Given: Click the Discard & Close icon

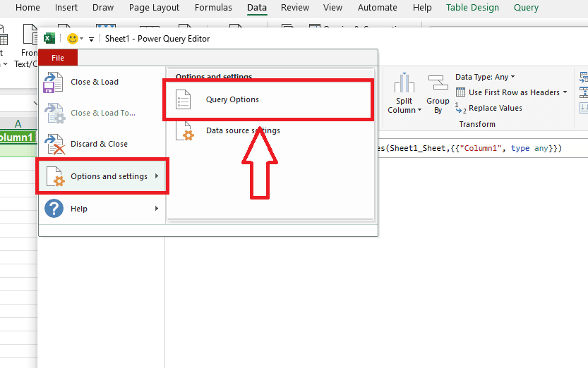Looking at the screenshot, I should (54, 145).
